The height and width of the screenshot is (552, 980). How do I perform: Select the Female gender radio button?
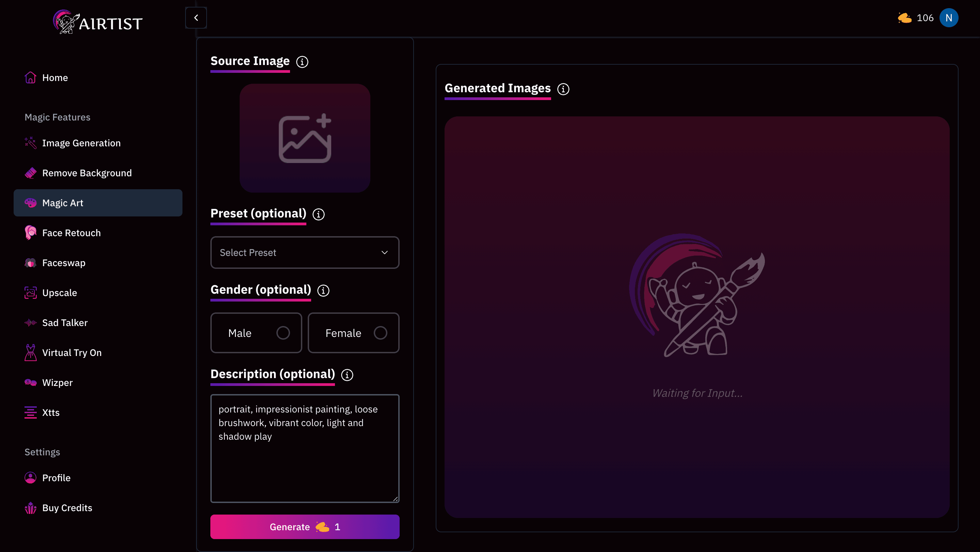click(381, 332)
